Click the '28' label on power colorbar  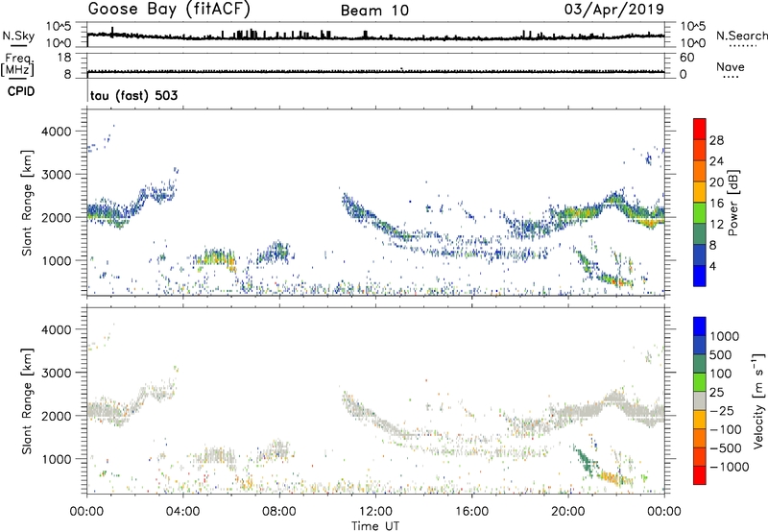716,140
